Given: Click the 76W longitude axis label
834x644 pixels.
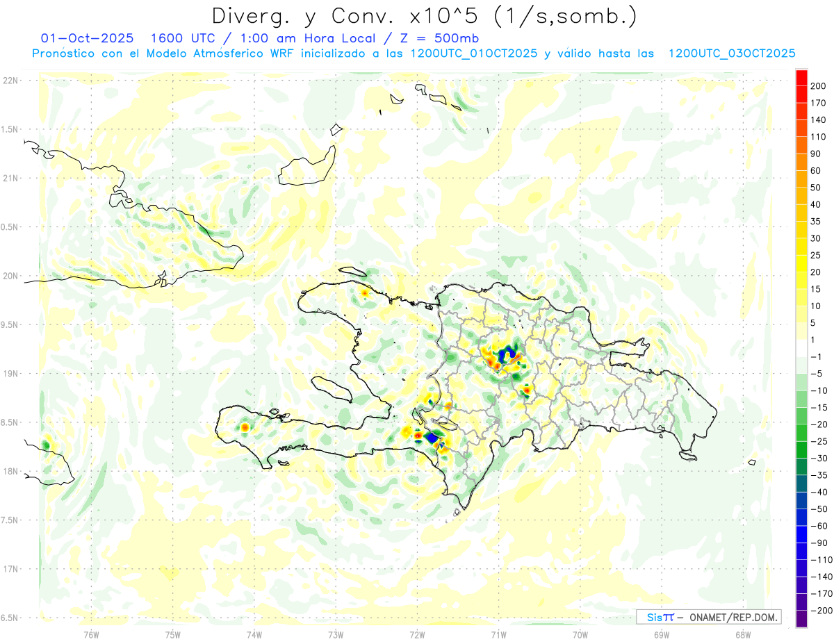Looking at the screenshot, I should coord(91,634).
